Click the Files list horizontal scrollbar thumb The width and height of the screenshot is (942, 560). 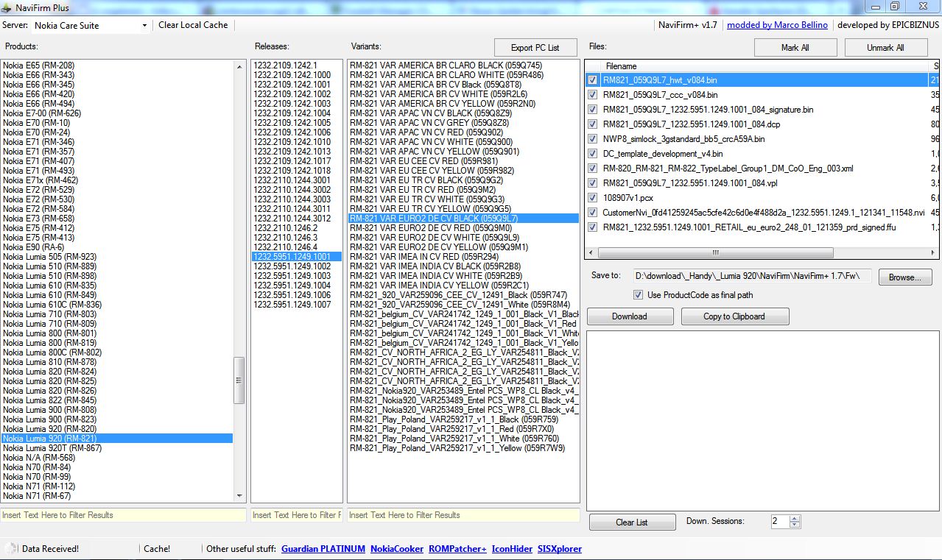[x=714, y=252]
